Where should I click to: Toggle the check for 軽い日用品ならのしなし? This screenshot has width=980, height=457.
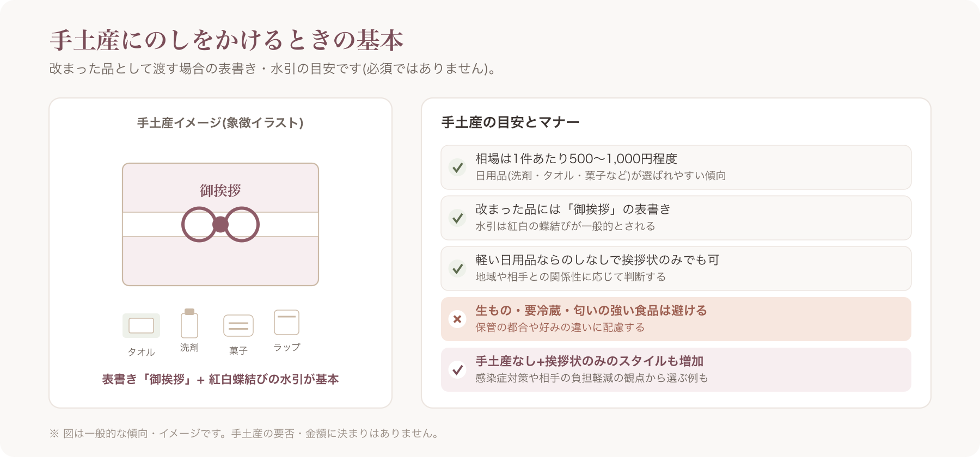457,269
